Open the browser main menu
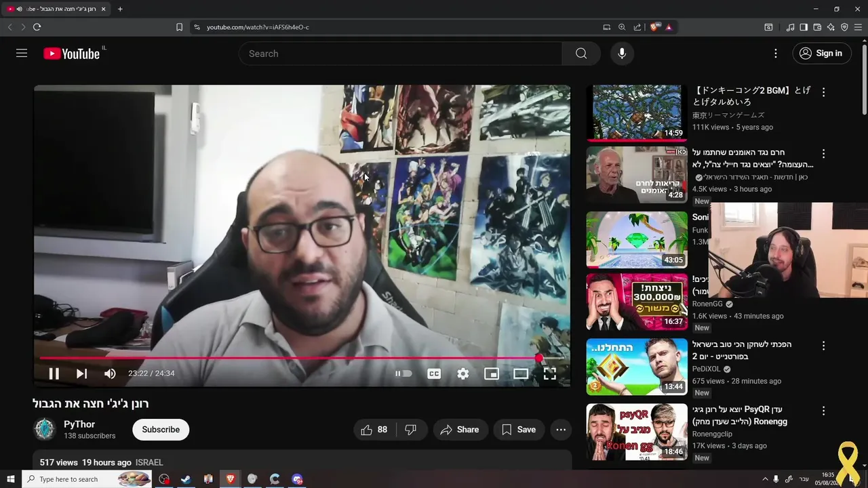This screenshot has width=868, height=488. coord(859,27)
